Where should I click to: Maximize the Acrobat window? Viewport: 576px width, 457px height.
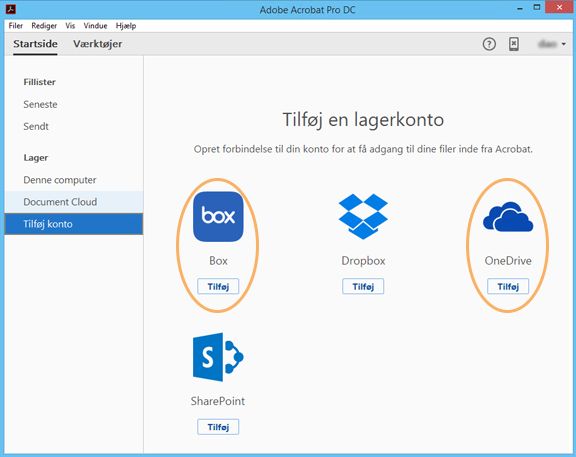point(537,7)
